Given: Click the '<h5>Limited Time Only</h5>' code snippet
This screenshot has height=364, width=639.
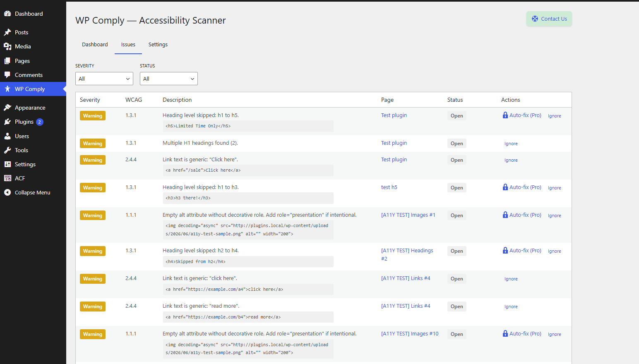Looking at the screenshot, I should coord(248,126).
